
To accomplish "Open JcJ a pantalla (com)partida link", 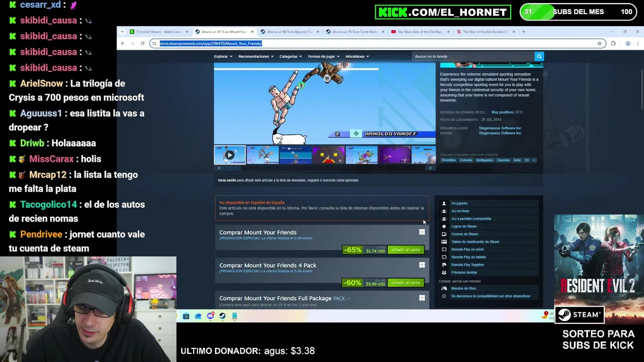I will 471,219.
